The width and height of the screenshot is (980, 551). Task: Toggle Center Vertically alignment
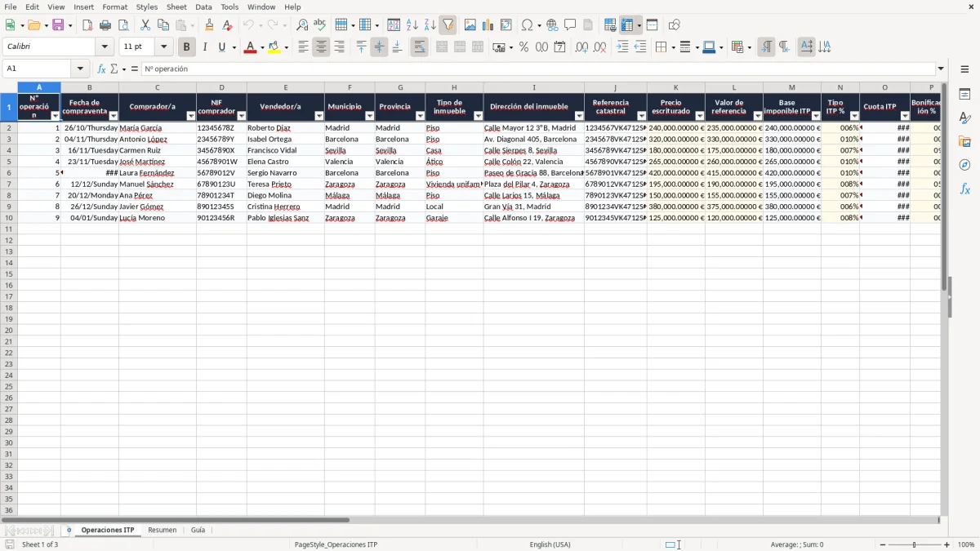[379, 47]
